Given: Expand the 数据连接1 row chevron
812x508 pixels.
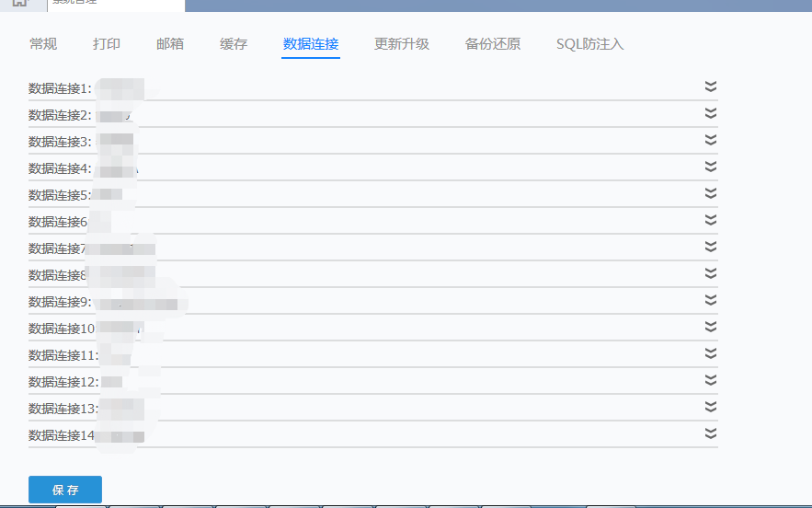Looking at the screenshot, I should [x=711, y=87].
